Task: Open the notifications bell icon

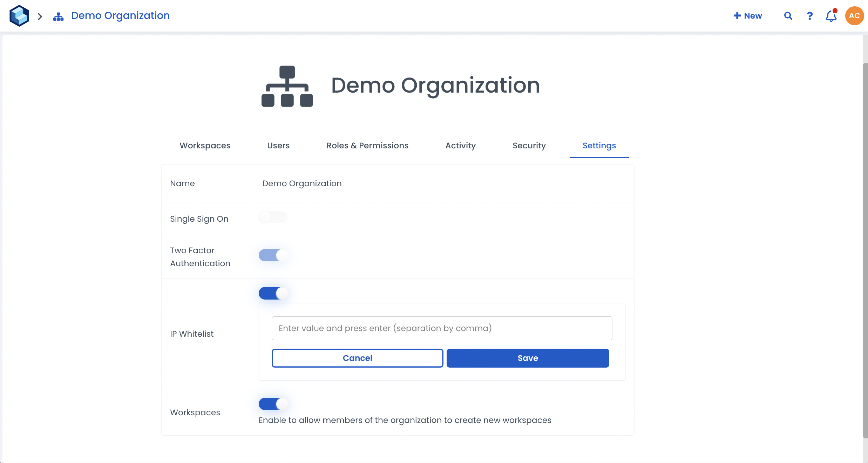Action: point(831,16)
